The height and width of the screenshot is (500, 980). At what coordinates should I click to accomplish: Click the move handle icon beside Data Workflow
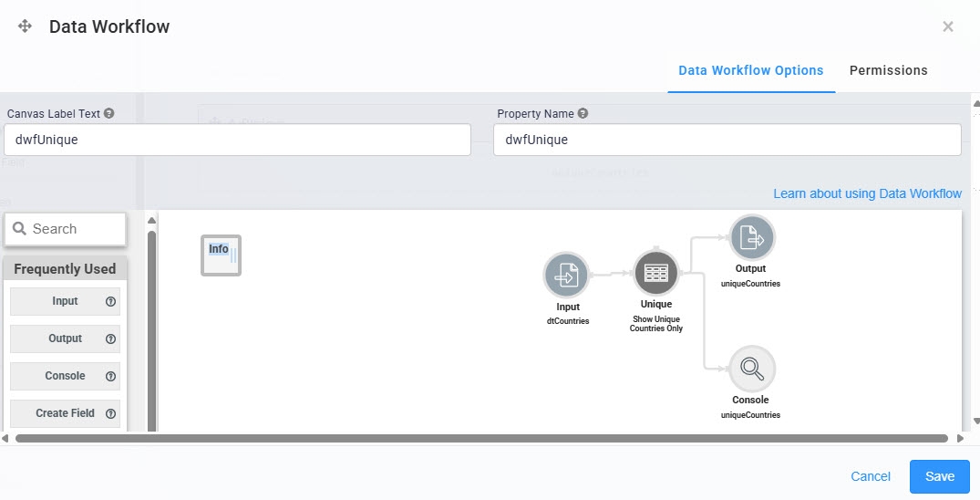pyautogui.click(x=25, y=26)
